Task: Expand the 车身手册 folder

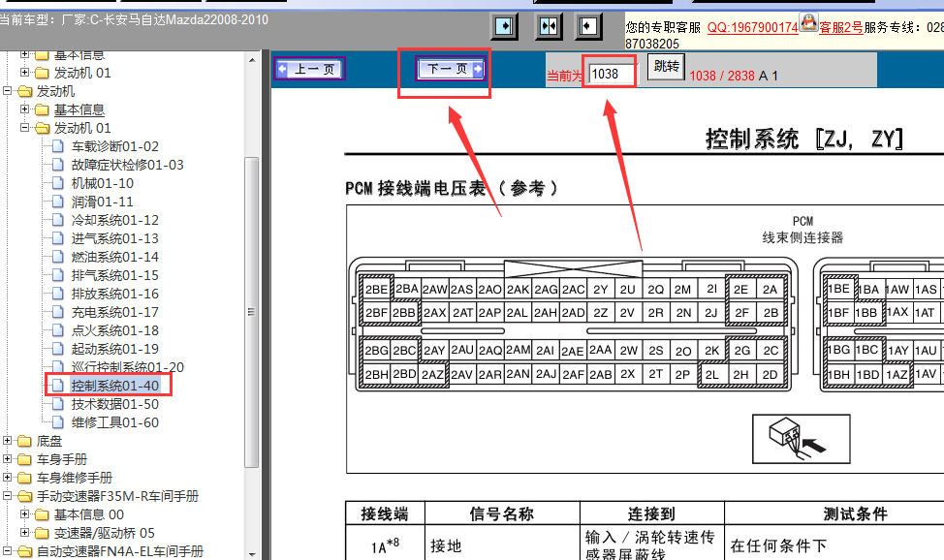Action: pos(7,459)
